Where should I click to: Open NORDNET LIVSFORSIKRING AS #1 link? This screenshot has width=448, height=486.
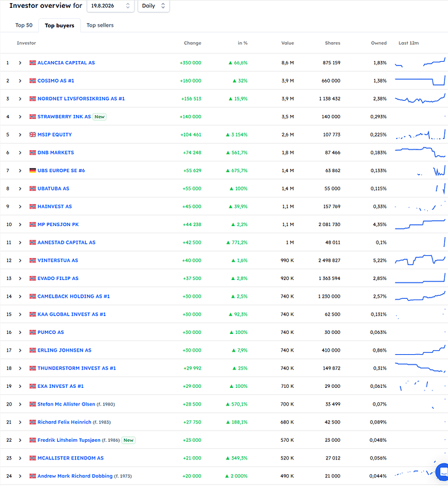coord(81,99)
